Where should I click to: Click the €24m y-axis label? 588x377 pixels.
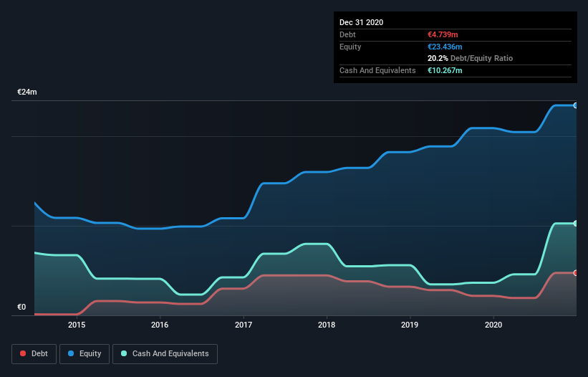point(27,92)
